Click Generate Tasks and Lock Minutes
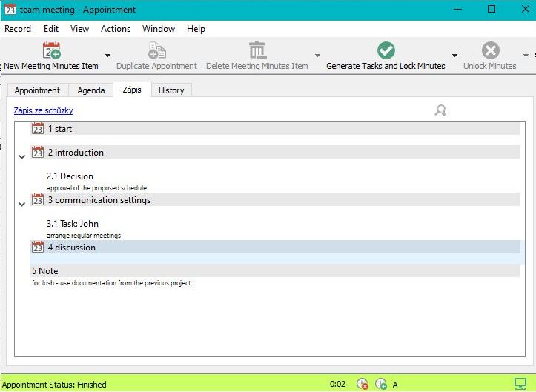The height and width of the screenshot is (392, 536). (386, 51)
